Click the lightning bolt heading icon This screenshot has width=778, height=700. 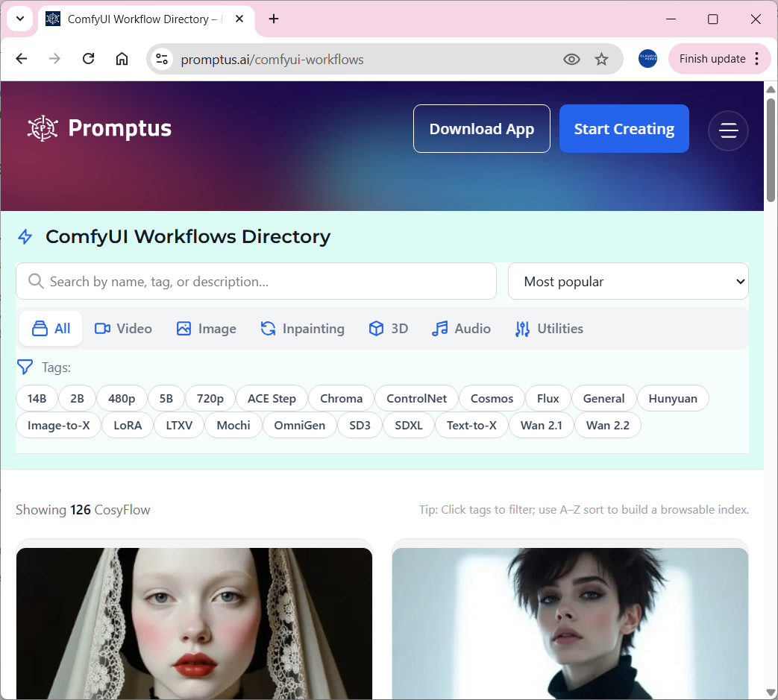[25, 236]
